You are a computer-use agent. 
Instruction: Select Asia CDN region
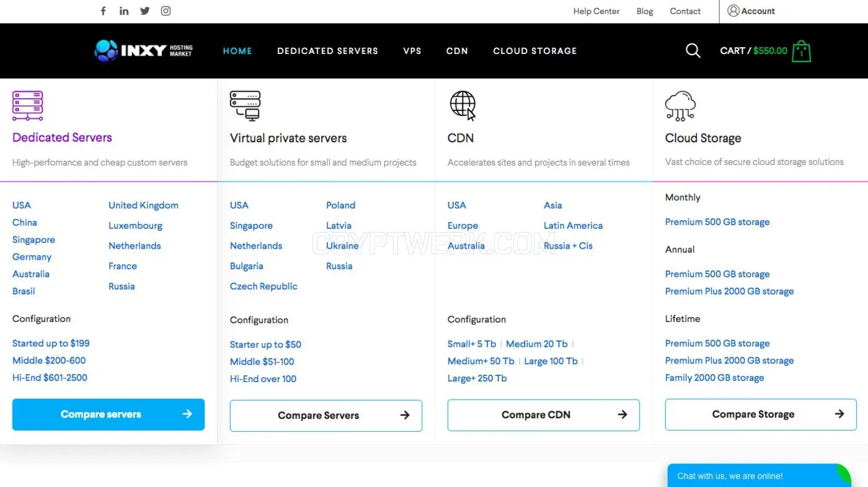pos(552,205)
